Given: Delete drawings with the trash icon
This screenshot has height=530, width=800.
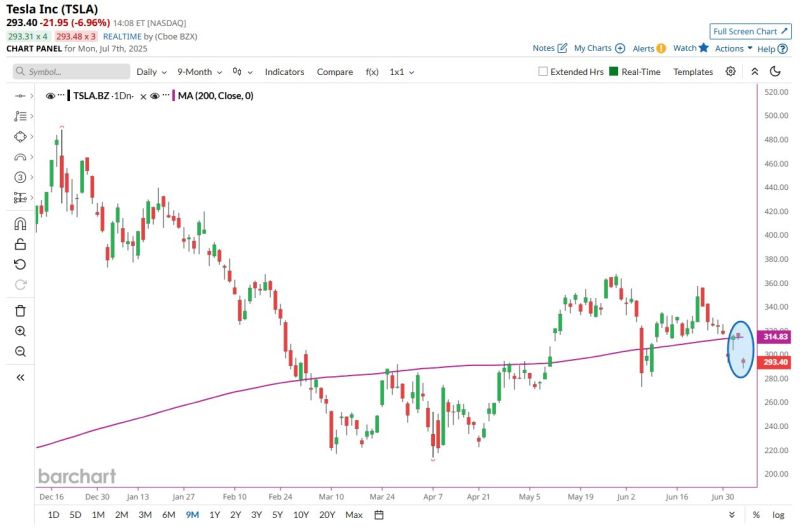Looking at the screenshot, I should 20,311.
